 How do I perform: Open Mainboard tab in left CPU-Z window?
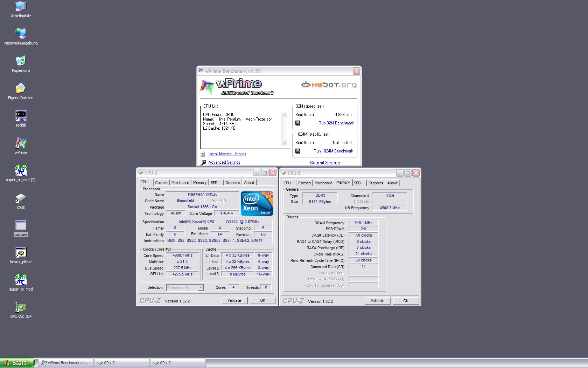[180, 183]
